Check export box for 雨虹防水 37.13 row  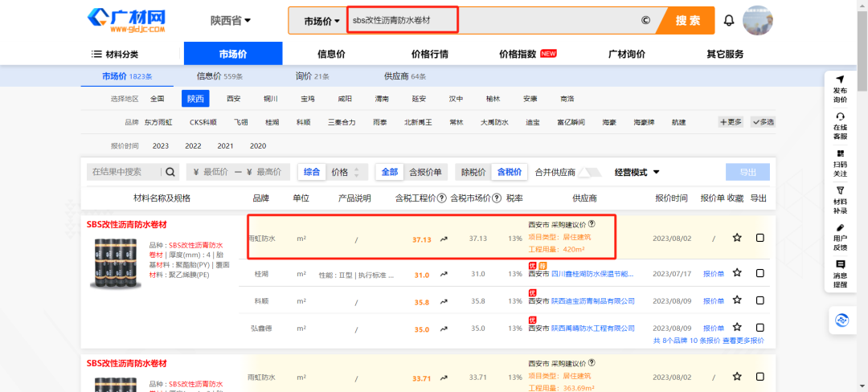coord(760,238)
